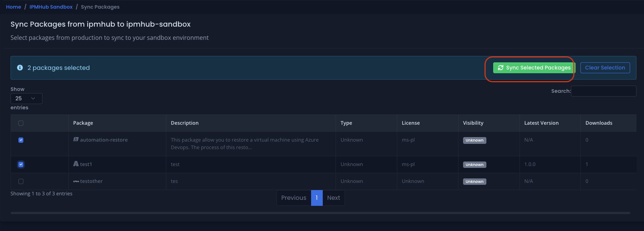This screenshot has width=644, height=231.
Task: Click the info icon beside packages selected
Action: point(20,68)
